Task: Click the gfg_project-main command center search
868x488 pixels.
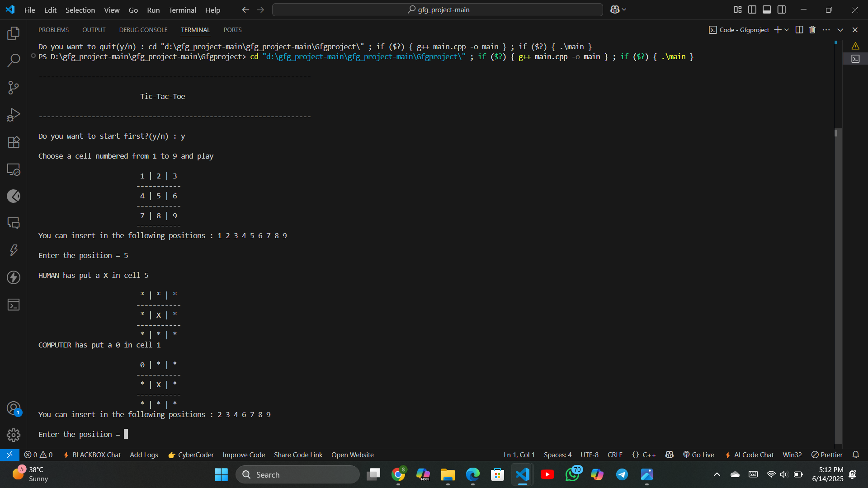Action: (437, 9)
